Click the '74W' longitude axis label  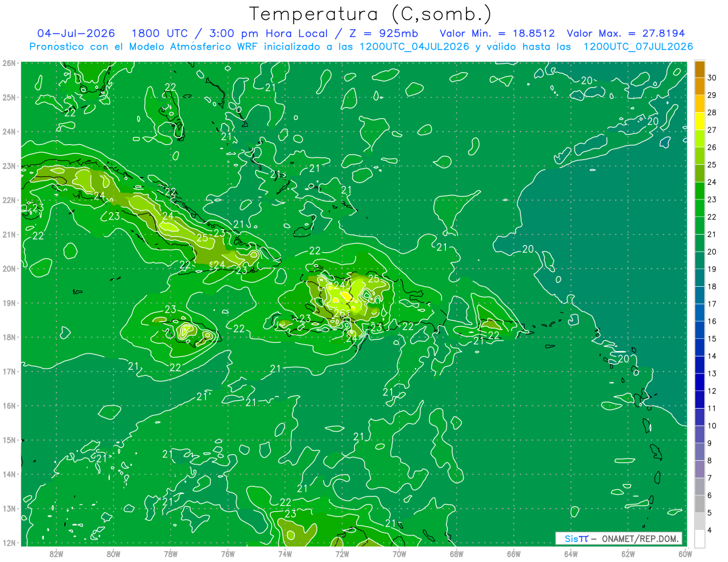tap(285, 553)
